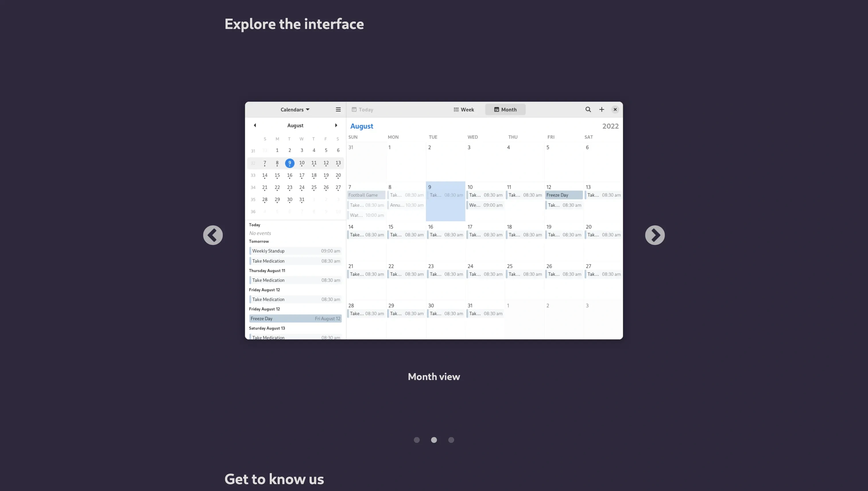Click the close window X icon

tap(615, 109)
